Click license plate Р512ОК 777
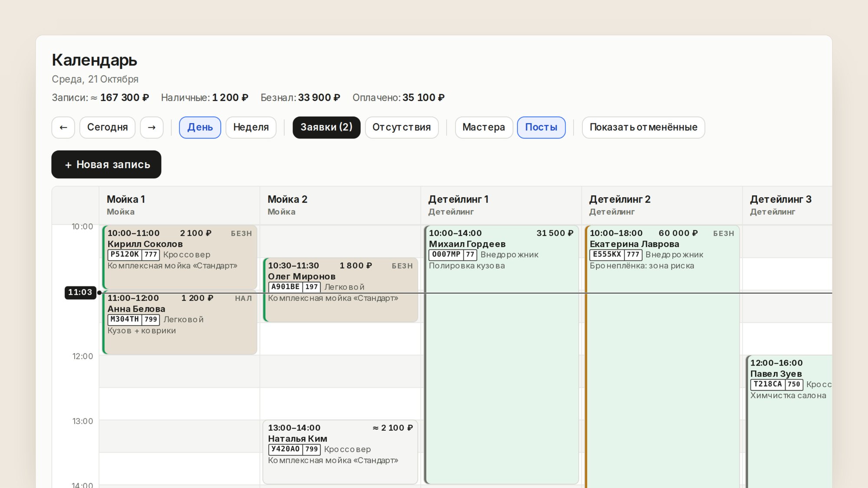Screen dimensions: 868x488 [134, 255]
